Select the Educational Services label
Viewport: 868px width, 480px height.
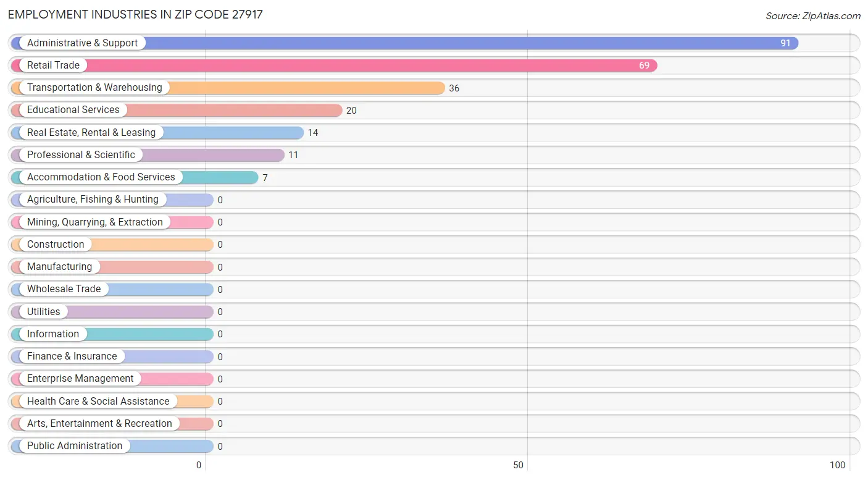click(x=73, y=109)
